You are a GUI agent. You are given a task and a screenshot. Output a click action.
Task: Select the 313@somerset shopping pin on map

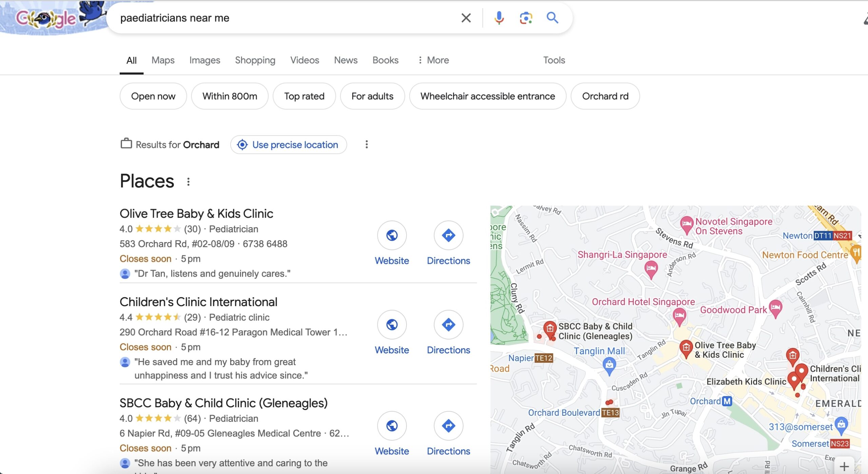coord(841,426)
